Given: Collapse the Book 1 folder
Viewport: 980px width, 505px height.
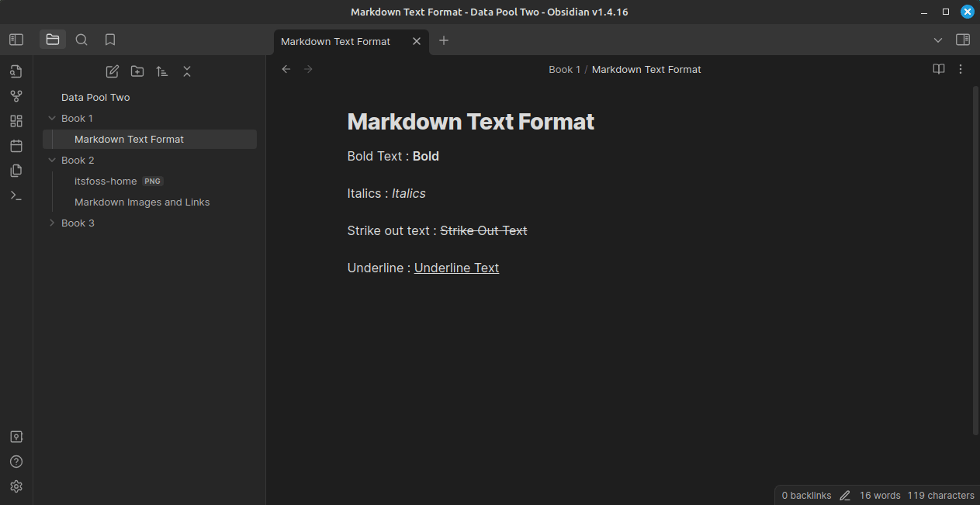Looking at the screenshot, I should coord(52,119).
